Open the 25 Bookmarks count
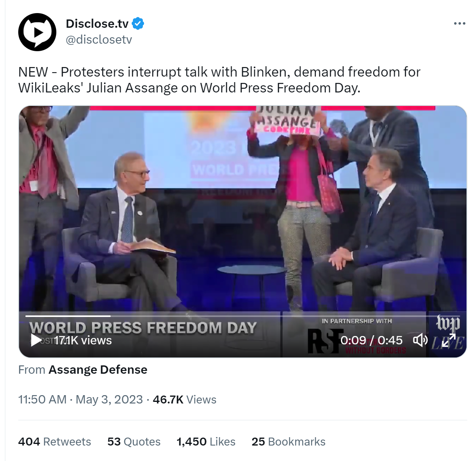476x461 pixels. point(288,442)
